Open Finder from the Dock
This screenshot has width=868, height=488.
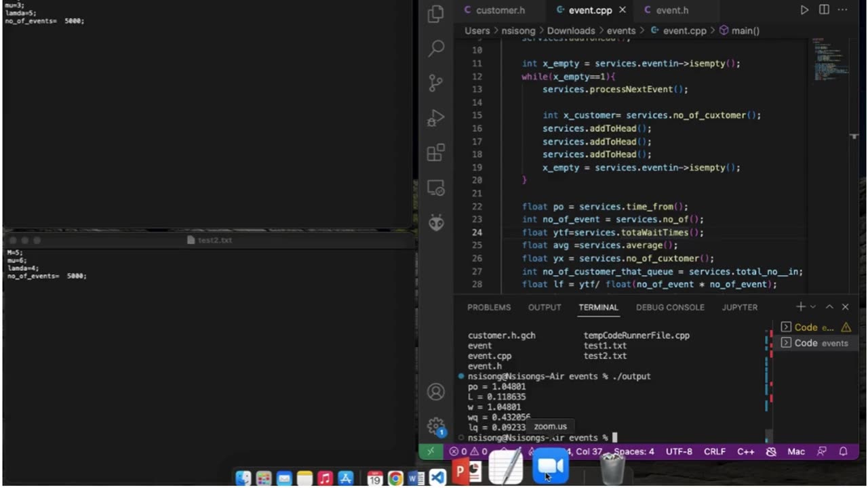coord(243,479)
